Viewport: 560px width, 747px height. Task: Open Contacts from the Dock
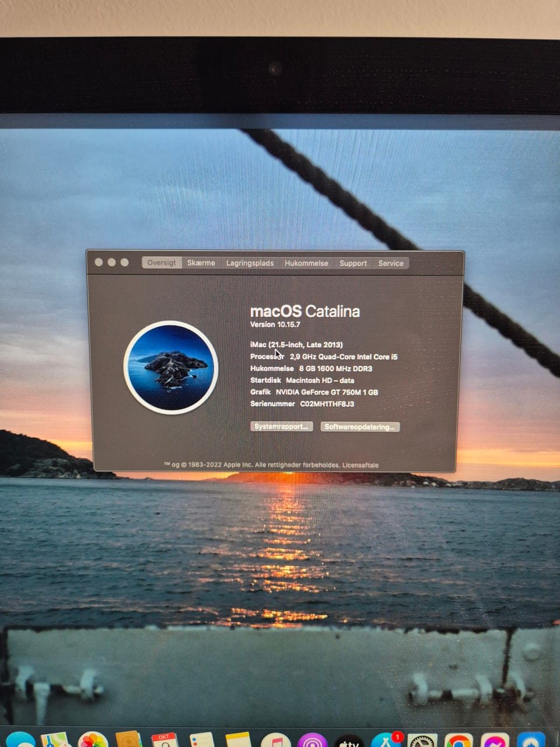point(129,740)
